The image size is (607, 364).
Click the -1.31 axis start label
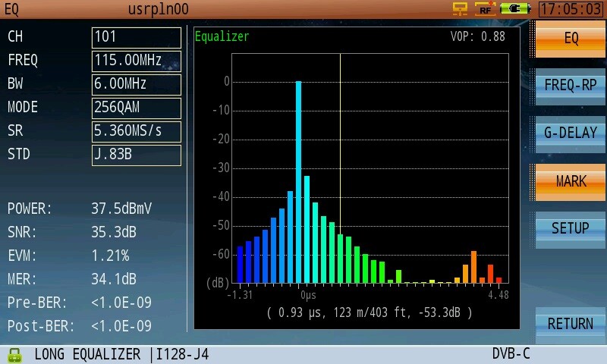click(x=240, y=295)
